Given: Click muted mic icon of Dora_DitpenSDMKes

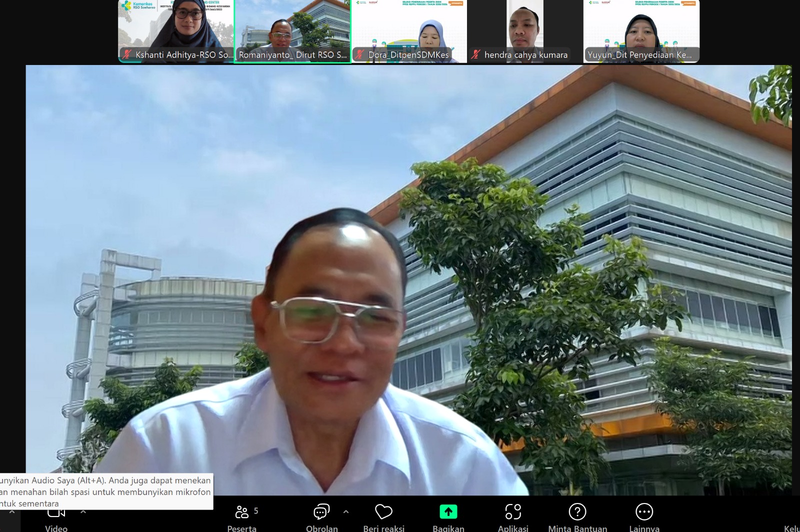Looking at the screenshot, I should pos(359,54).
